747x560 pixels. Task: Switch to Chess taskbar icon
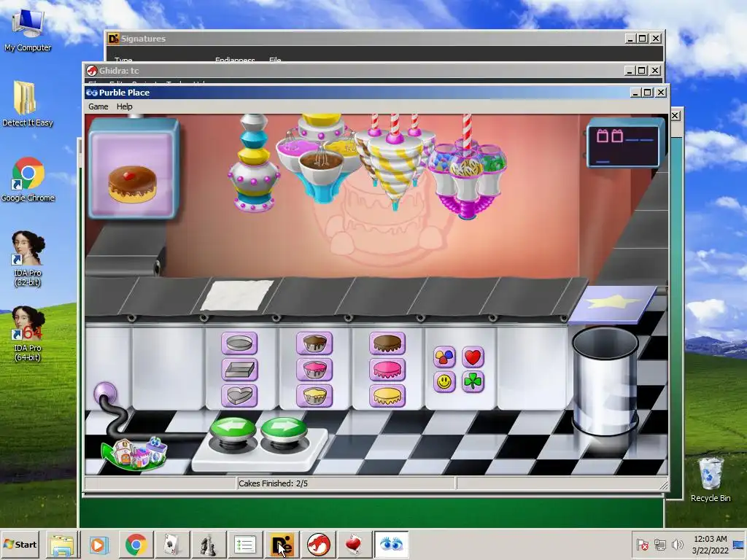(x=208, y=545)
